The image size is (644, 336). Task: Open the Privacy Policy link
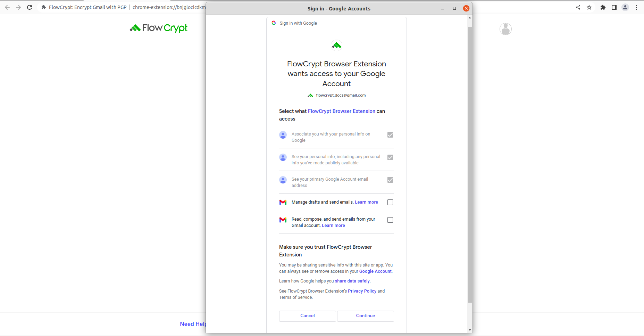coord(362,291)
